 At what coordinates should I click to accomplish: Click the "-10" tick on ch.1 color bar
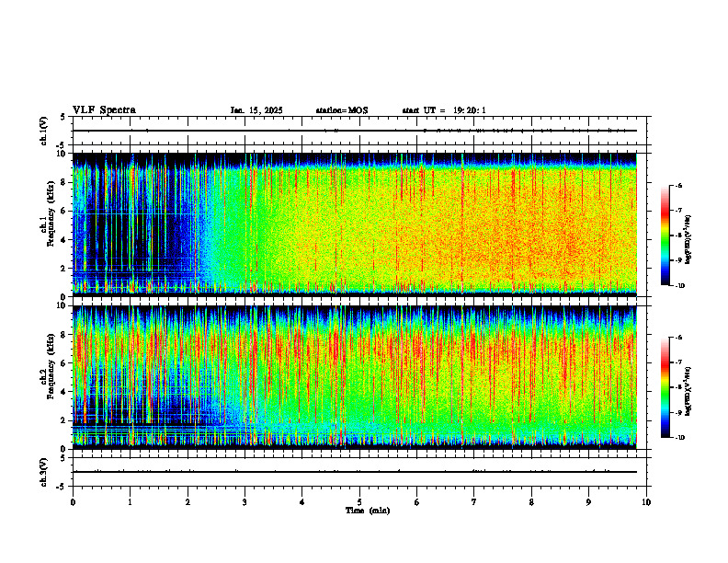[x=679, y=285]
